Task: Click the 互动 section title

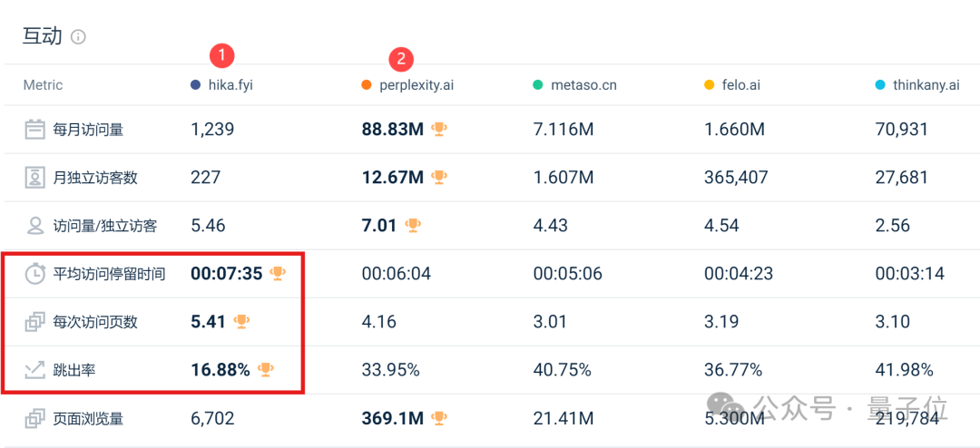Action: (43, 36)
